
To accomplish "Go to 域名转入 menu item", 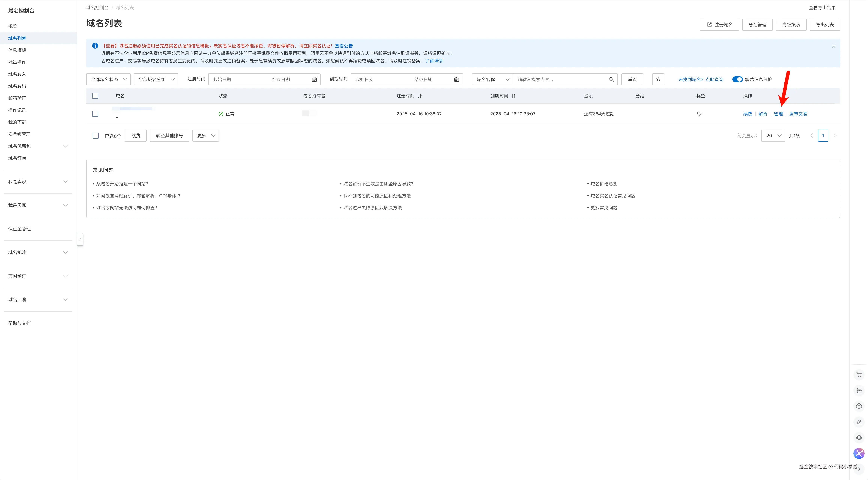I will [17, 74].
